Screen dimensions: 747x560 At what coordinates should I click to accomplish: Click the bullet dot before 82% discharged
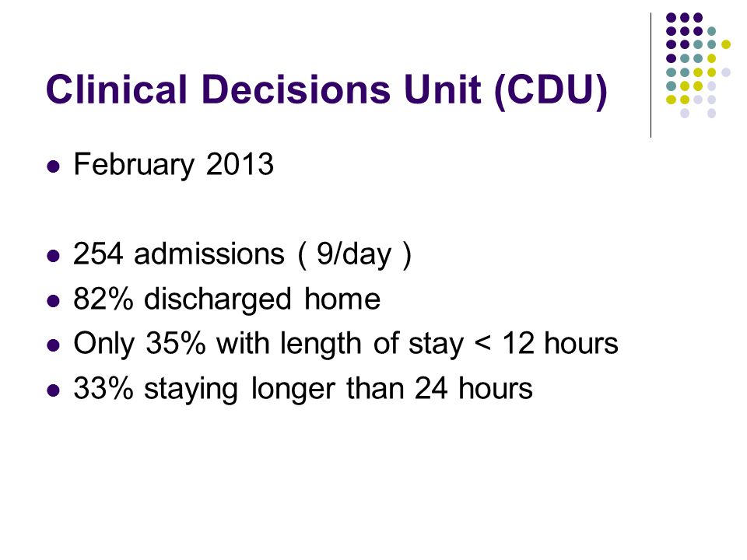(54, 301)
